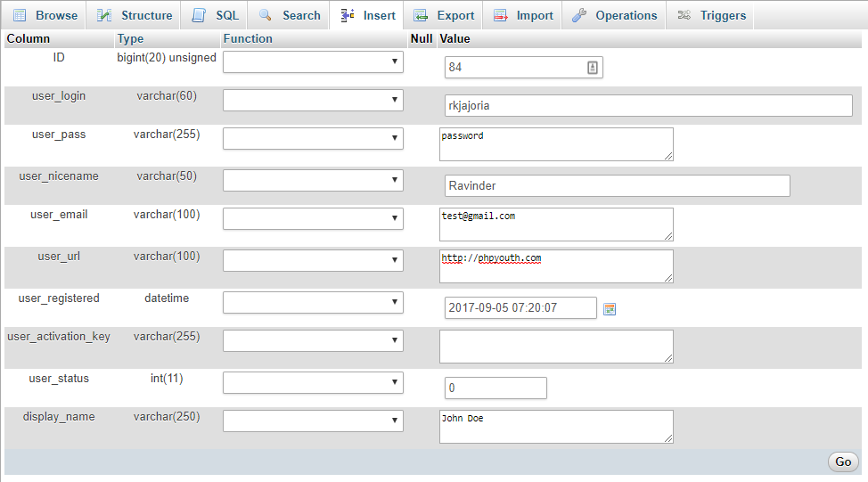Click the Go button
Viewport: 868px width, 482px height.
click(x=843, y=462)
